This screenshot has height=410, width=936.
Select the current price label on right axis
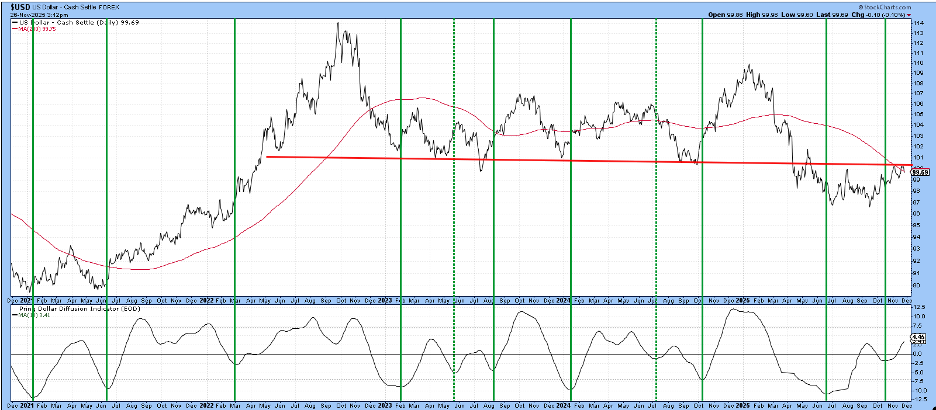click(919, 171)
